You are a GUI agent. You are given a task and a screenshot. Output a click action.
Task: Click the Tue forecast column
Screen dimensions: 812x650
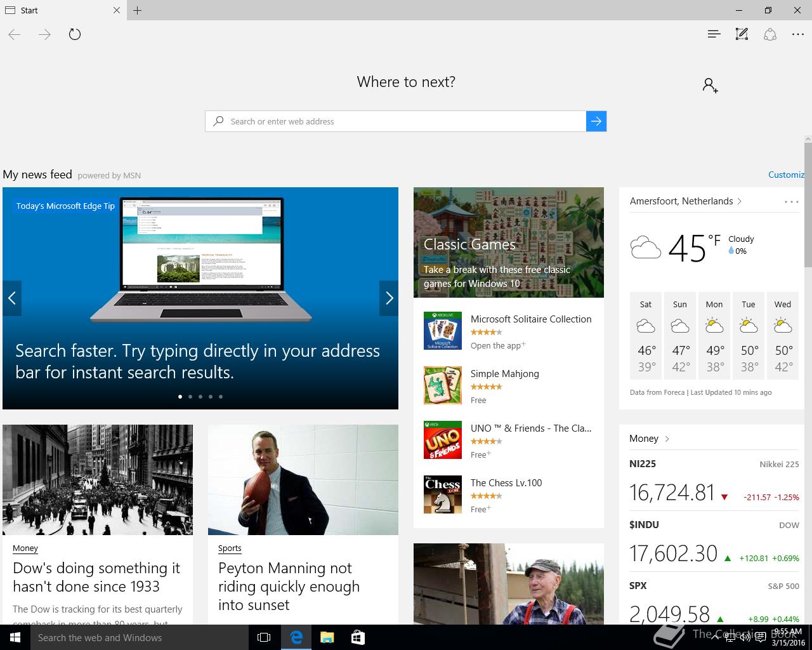[x=749, y=336]
